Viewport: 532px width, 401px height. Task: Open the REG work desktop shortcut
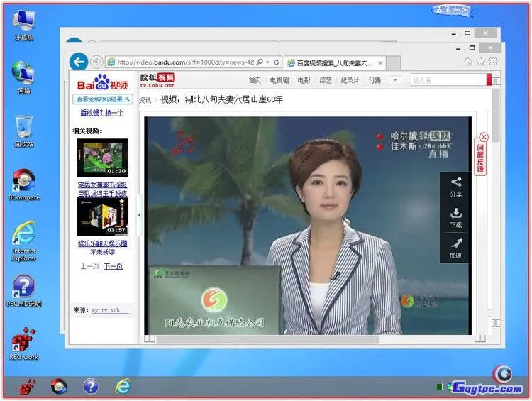(23, 344)
